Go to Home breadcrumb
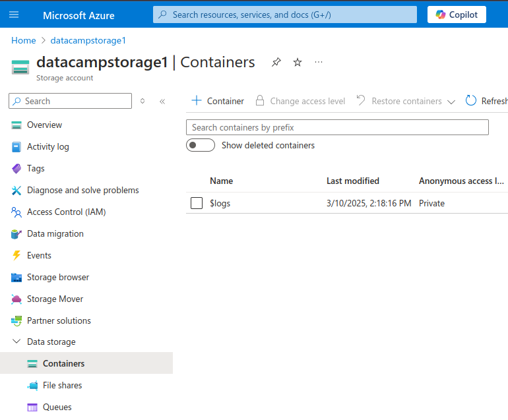The height and width of the screenshot is (420, 508). [x=24, y=40]
